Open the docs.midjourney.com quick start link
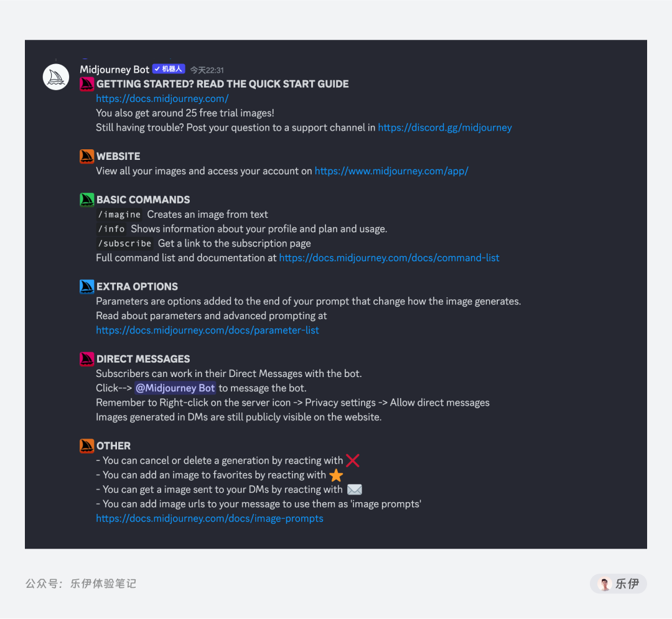This screenshot has width=672, height=619. tap(162, 98)
